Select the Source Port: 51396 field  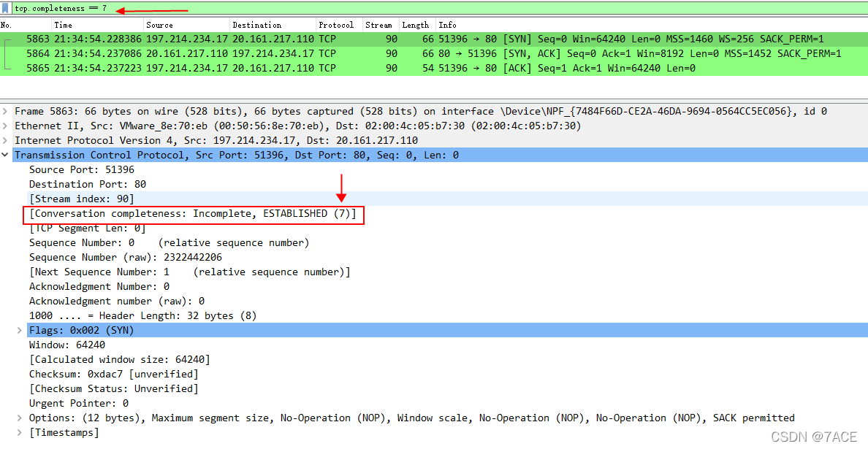(x=82, y=170)
